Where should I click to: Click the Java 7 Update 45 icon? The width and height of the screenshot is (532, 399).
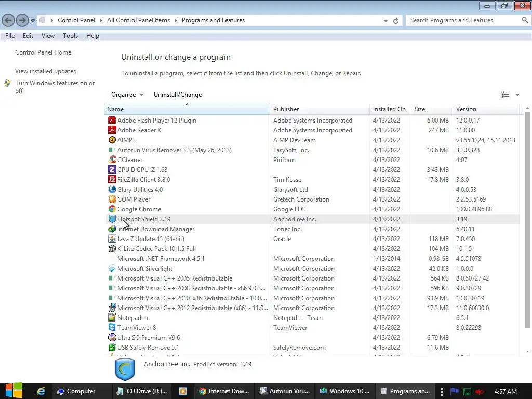(112, 239)
